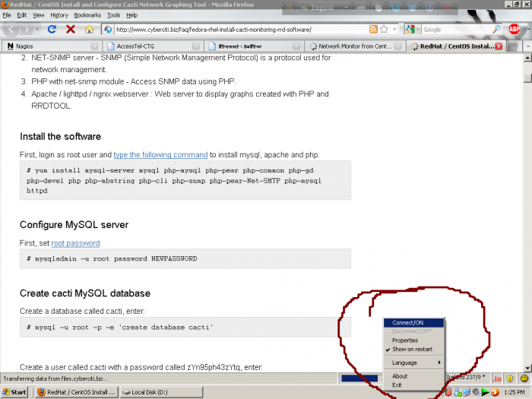
Task: Switch to the Network Monitor from Cent tab
Action: (355, 46)
